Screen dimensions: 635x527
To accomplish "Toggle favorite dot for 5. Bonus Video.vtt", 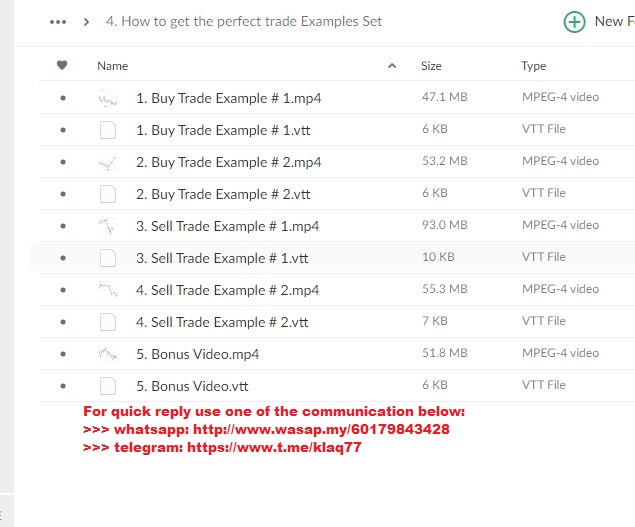I will [63, 386].
